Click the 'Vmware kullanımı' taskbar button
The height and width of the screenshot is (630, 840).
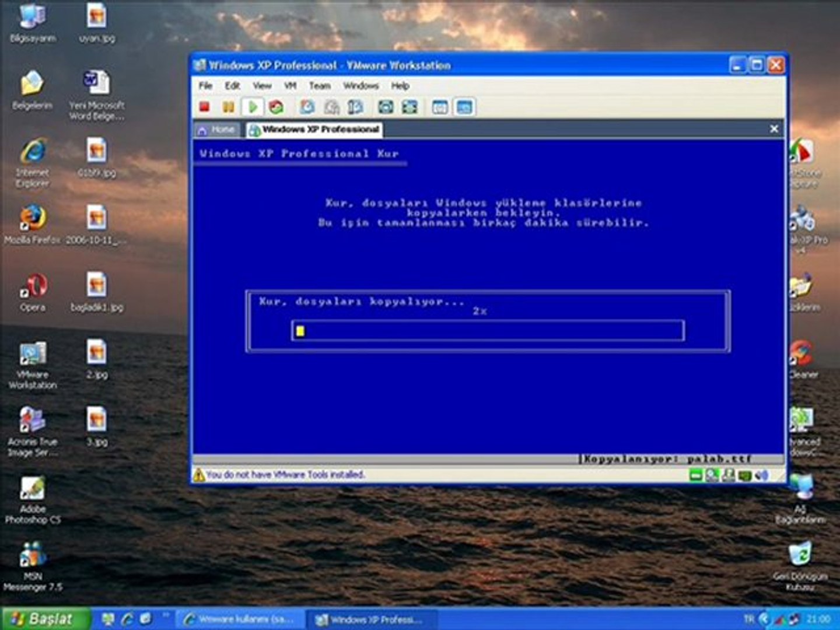(240, 619)
